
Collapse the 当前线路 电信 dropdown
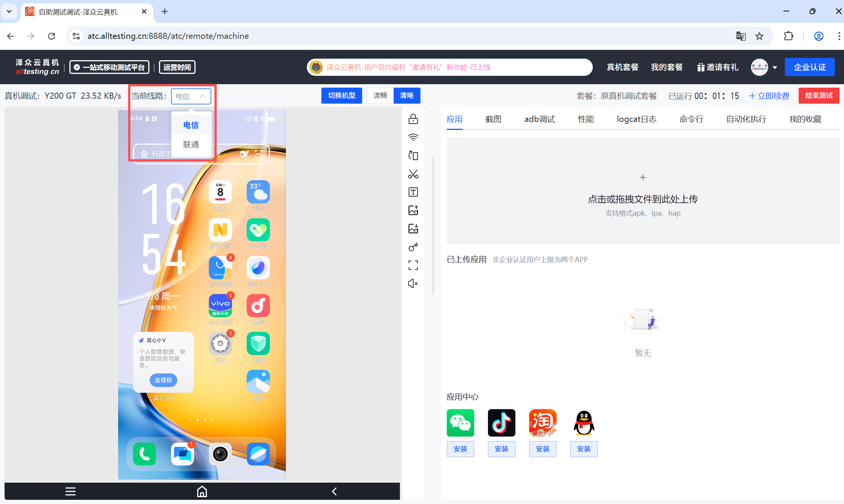tap(191, 96)
